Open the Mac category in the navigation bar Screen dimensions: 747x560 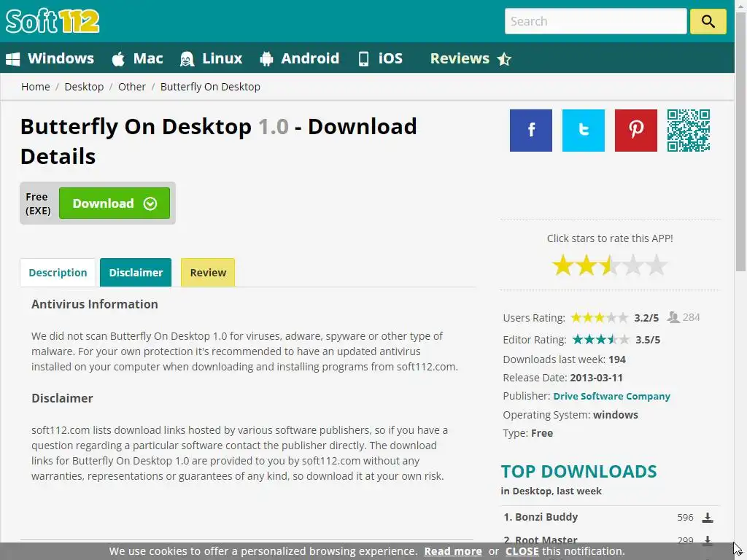pyautogui.click(x=147, y=58)
